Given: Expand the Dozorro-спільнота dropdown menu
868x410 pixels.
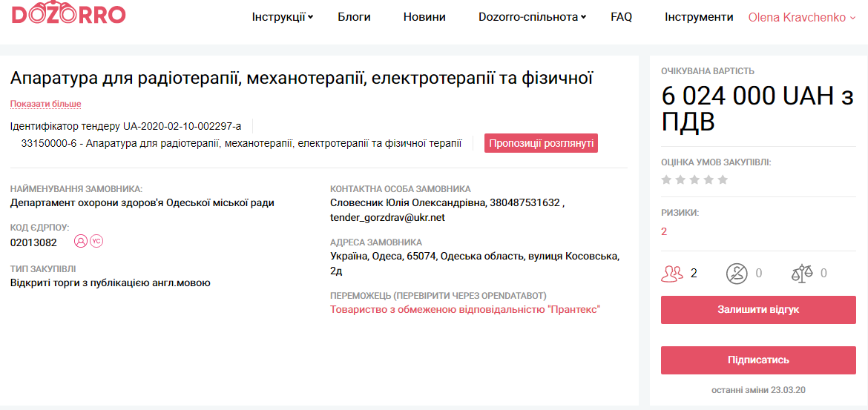Looking at the screenshot, I should pos(532,17).
